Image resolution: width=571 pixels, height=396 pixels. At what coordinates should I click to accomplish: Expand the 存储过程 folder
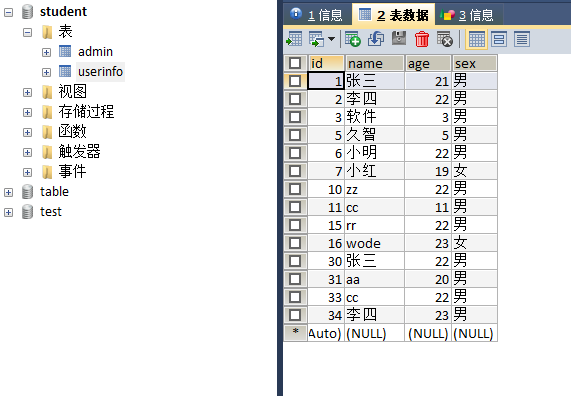pos(27,112)
